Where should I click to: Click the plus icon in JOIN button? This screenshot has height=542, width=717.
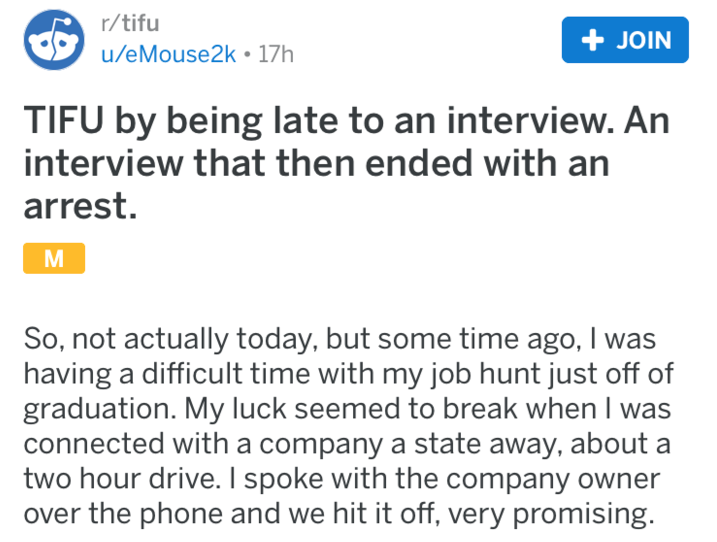592,41
